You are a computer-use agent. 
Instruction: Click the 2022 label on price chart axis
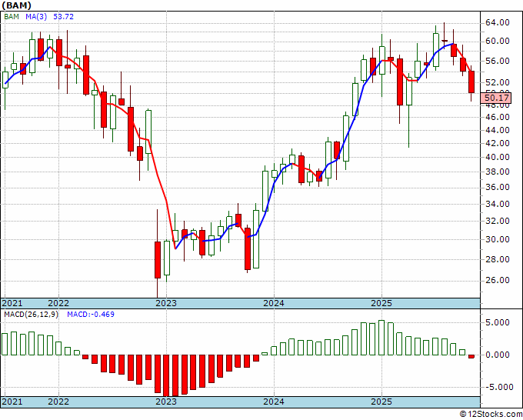58,303
